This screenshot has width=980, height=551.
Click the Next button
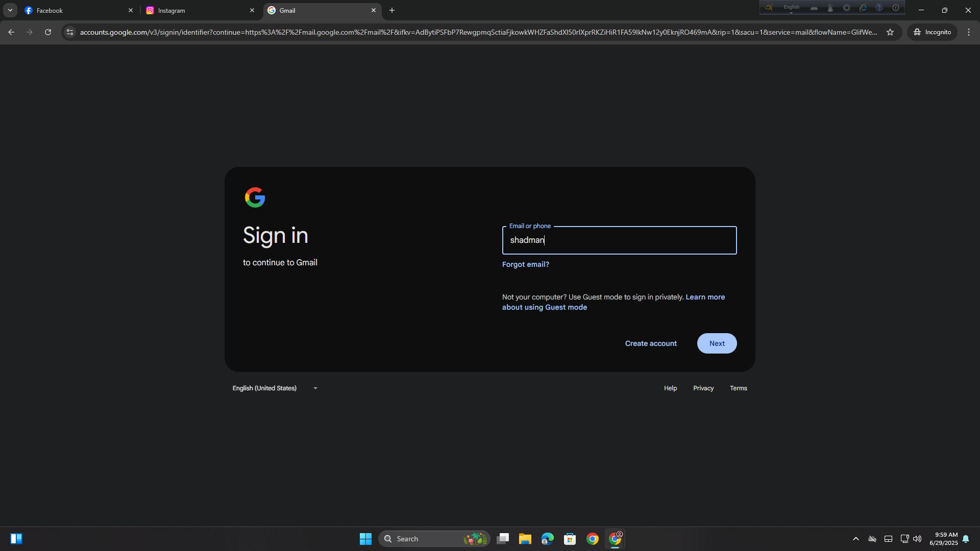(717, 343)
